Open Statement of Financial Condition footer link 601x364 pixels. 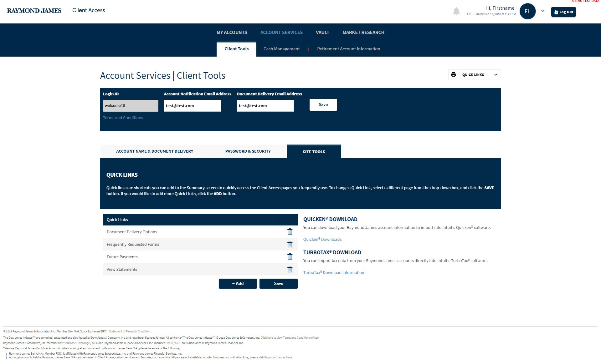pyautogui.click(x=130, y=331)
